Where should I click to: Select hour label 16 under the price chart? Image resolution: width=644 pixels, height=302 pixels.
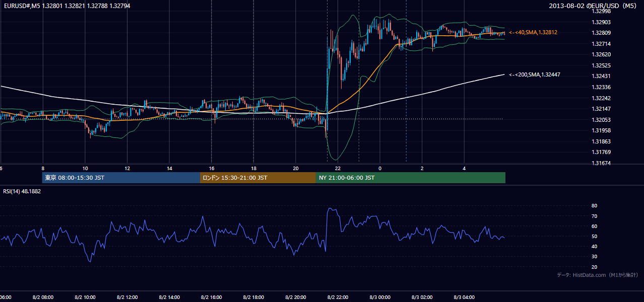(212, 168)
